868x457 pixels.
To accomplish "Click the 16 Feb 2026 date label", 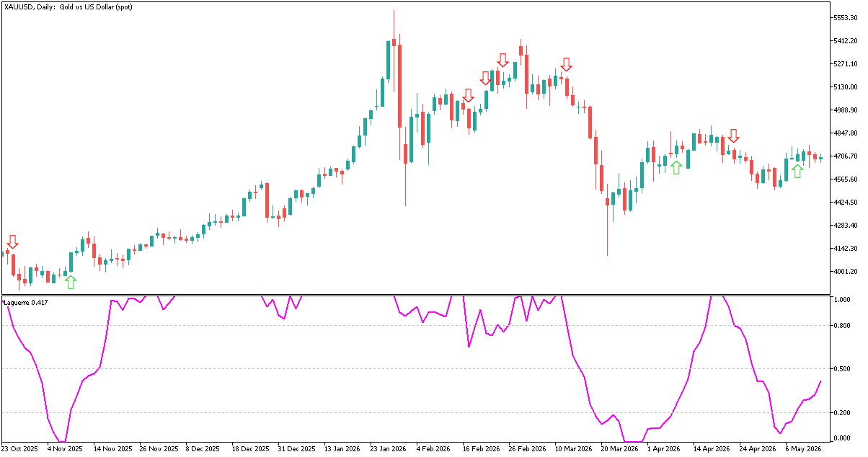I will click(x=482, y=448).
